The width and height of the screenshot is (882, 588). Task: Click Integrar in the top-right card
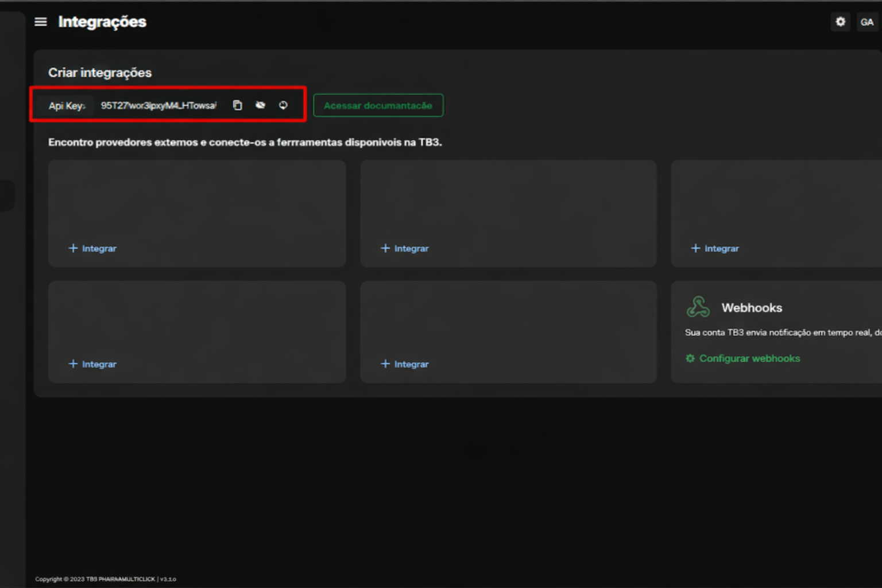tap(715, 249)
